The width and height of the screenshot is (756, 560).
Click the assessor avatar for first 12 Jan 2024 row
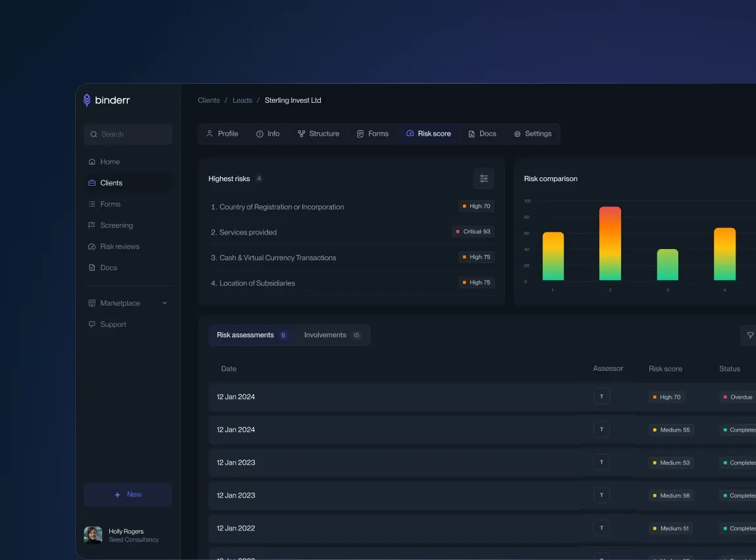pos(601,397)
